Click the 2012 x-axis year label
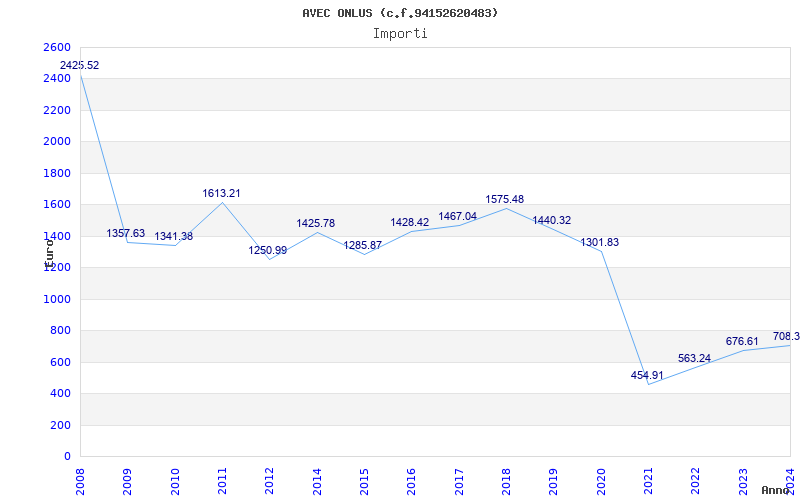 click(270, 481)
